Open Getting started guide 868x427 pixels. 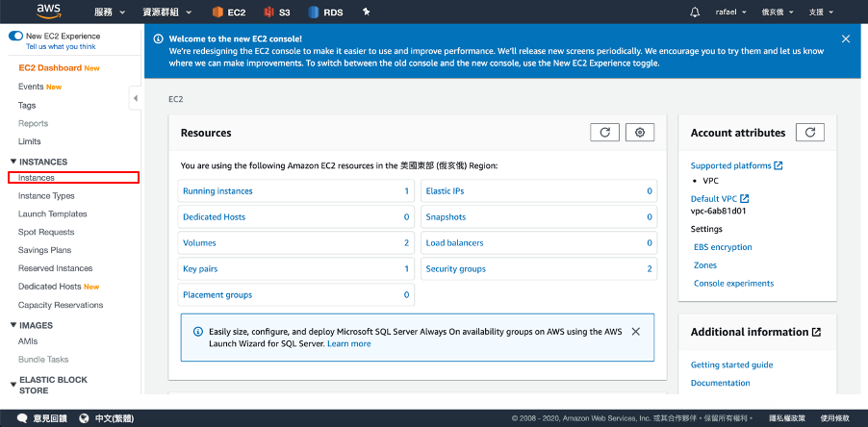coord(731,365)
